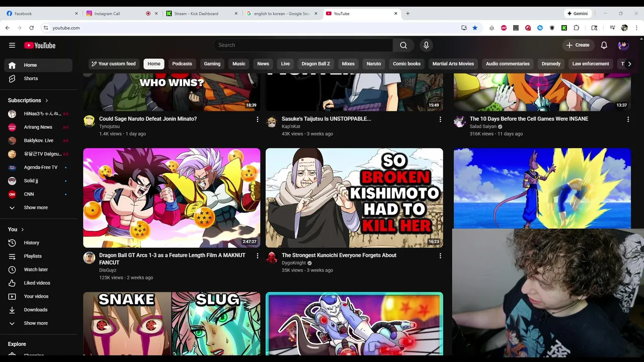Open the CNN subscription channel
This screenshot has height=362, width=644.
(38, 194)
